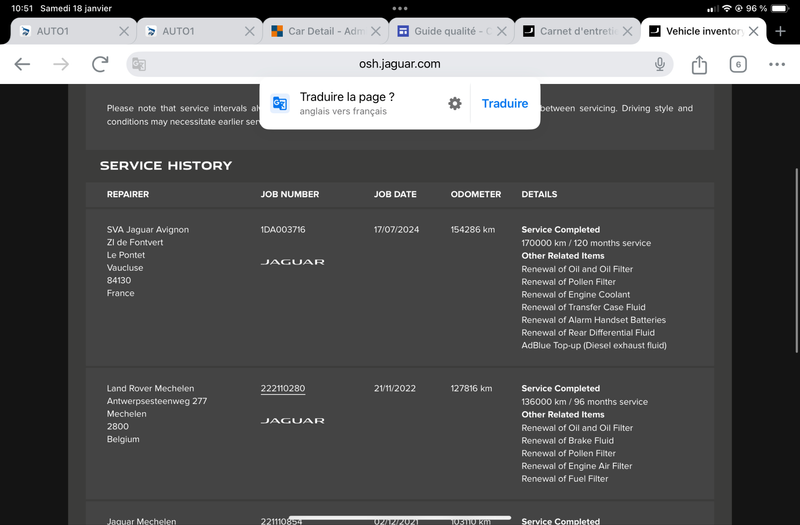This screenshot has width=800, height=525.
Task: Click 'Renewal of Alarm Handset Batteries' line
Action: pyautogui.click(x=593, y=320)
